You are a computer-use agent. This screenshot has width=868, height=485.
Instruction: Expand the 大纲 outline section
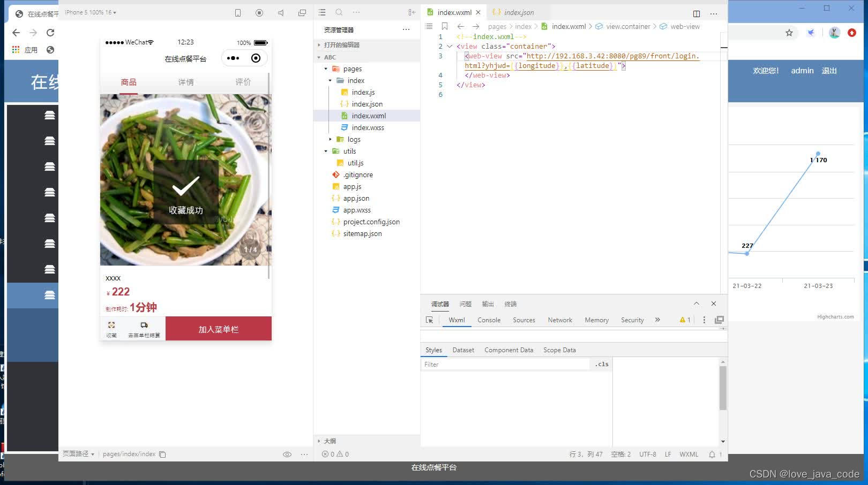pyautogui.click(x=366, y=441)
